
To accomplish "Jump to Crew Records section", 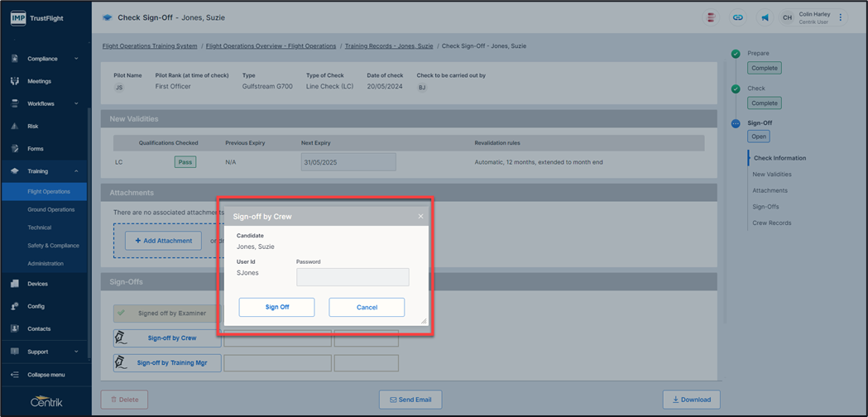I will tap(771, 223).
